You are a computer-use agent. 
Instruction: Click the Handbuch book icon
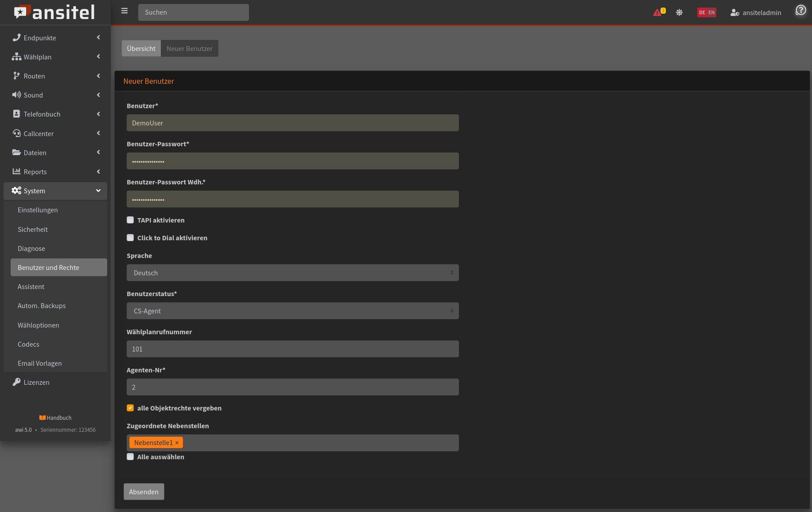[43, 418]
